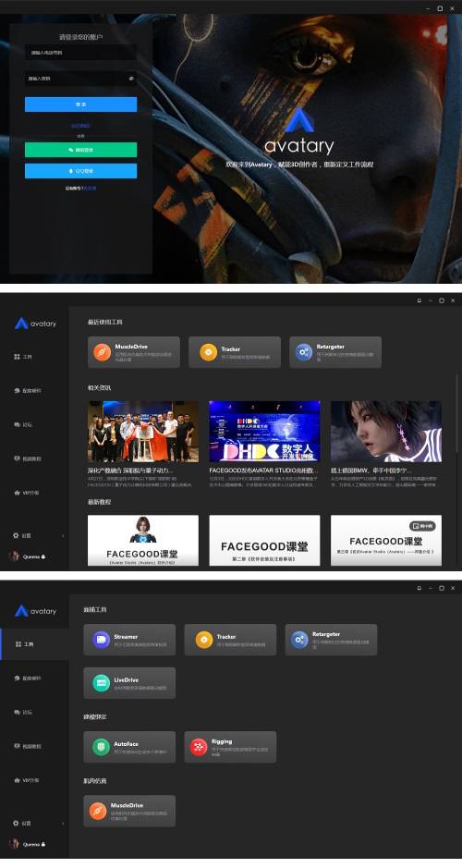This screenshot has height=868, width=462.
Task: Launch Retargeter under 直播工具 on the tools screen
Action: [331, 640]
